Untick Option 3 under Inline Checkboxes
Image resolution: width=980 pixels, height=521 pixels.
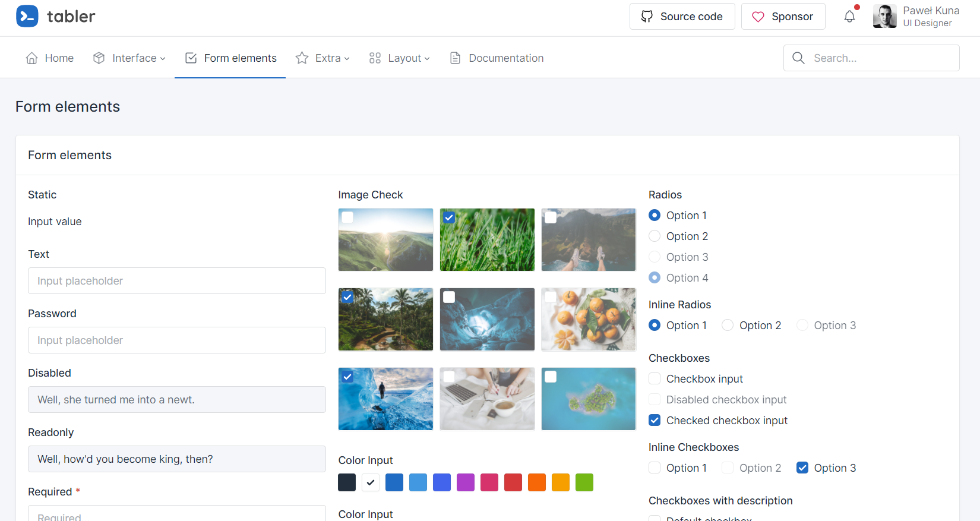click(x=802, y=468)
